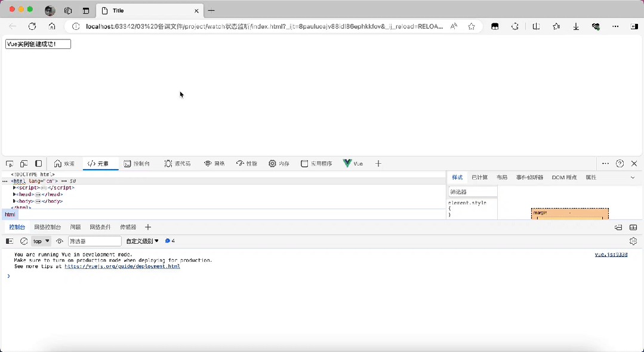Add more tools to DevTools main toolbar
Image resolution: width=644 pixels, height=352 pixels.
coord(378,164)
